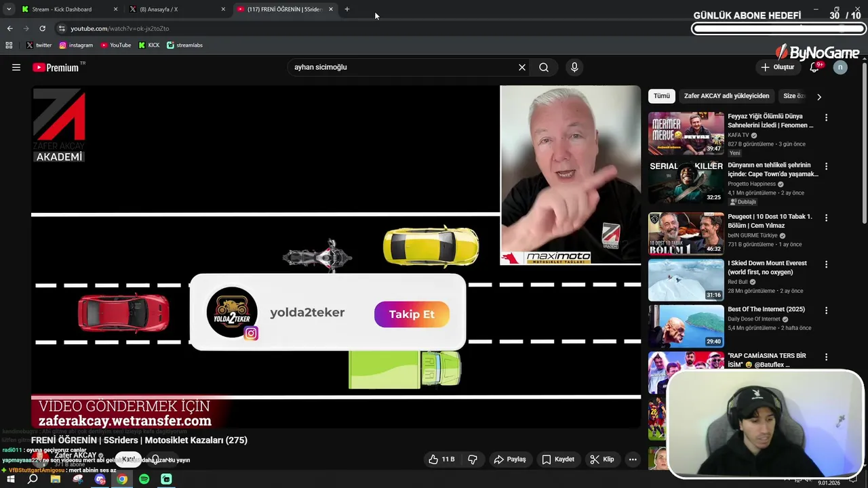The image size is (868, 488).
Task: Open a new Chrome tab
Action: pos(347,9)
